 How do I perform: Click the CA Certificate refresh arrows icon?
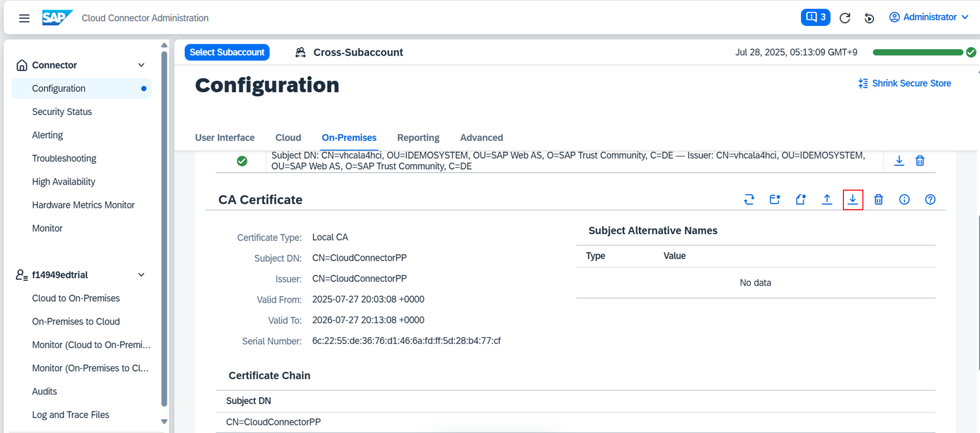(749, 200)
